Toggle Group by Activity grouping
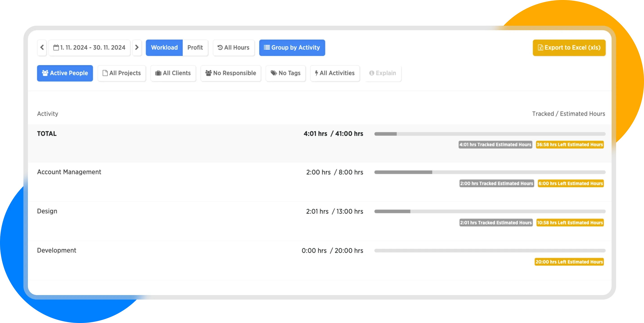 coord(292,48)
